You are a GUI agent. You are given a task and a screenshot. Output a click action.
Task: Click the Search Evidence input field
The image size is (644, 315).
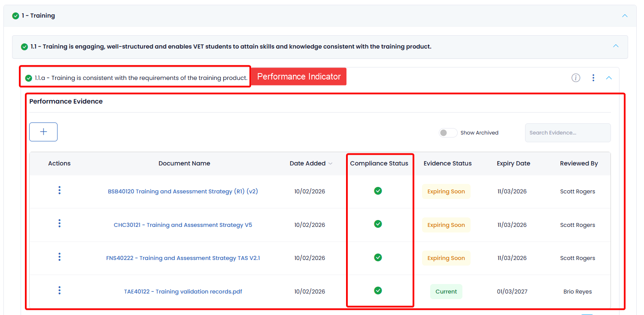pyautogui.click(x=567, y=133)
